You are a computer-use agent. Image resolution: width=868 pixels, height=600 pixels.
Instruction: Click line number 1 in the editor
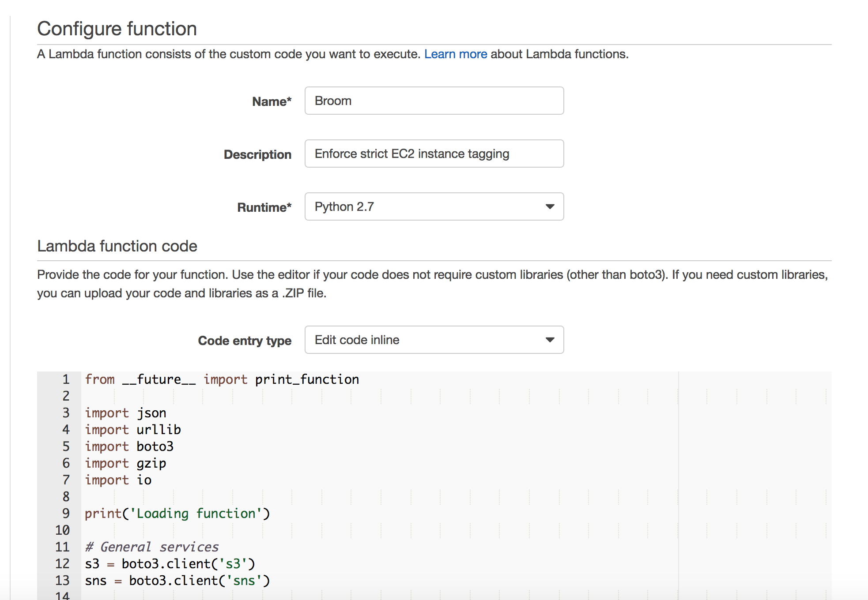tap(65, 379)
